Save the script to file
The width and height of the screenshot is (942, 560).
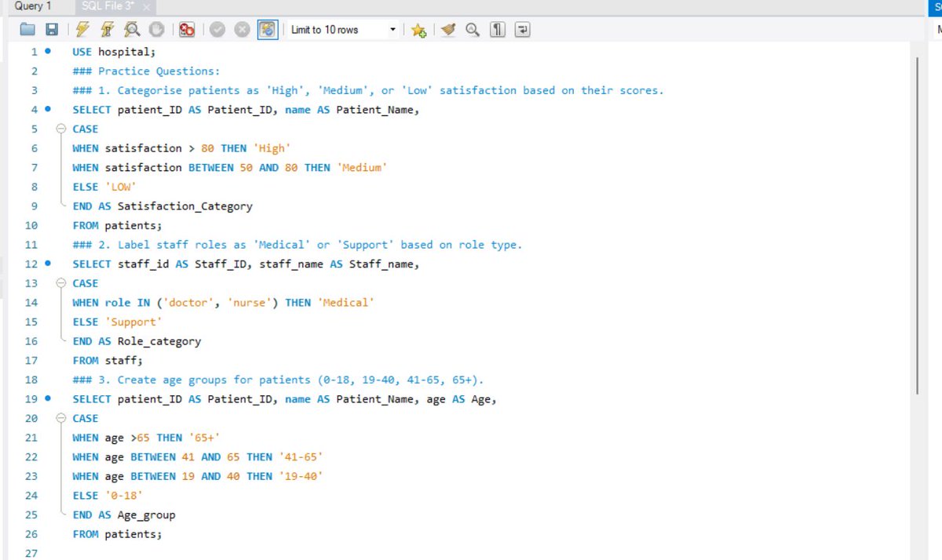point(52,30)
